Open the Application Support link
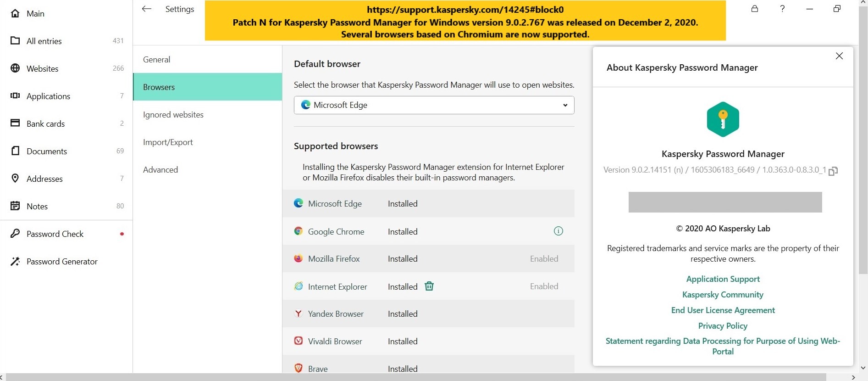868x381 pixels. point(723,279)
